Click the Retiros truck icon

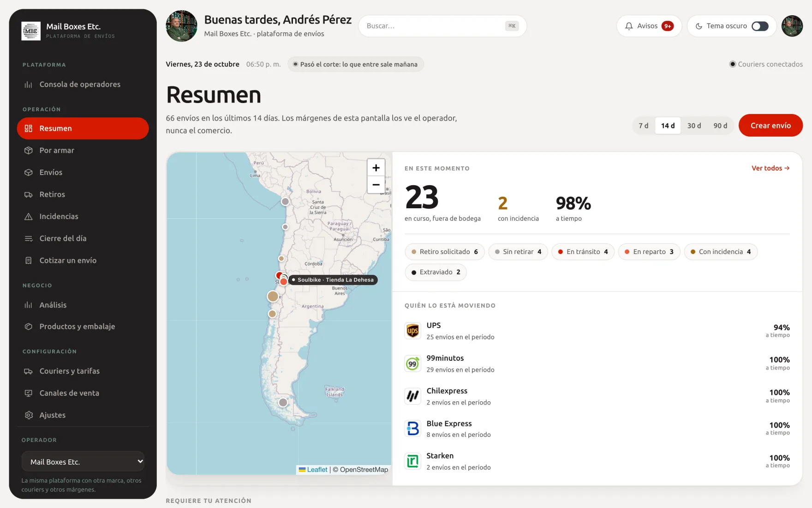[x=29, y=194]
